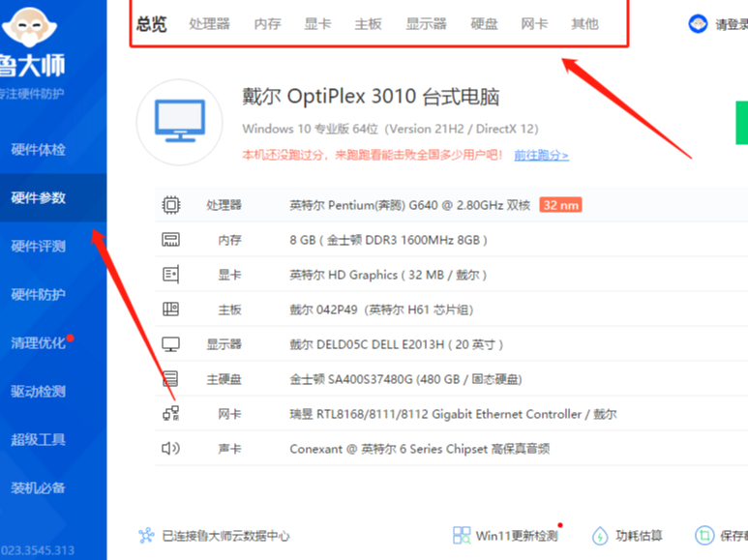The height and width of the screenshot is (560, 748).
Task: Select 硬件防护 in the sidebar
Action: (38, 294)
